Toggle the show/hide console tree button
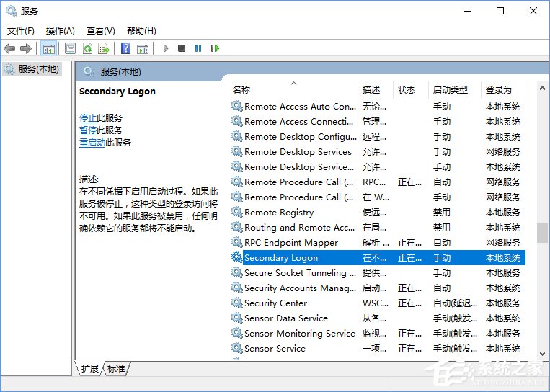Screen dimensions: 550x392 click(x=48, y=48)
